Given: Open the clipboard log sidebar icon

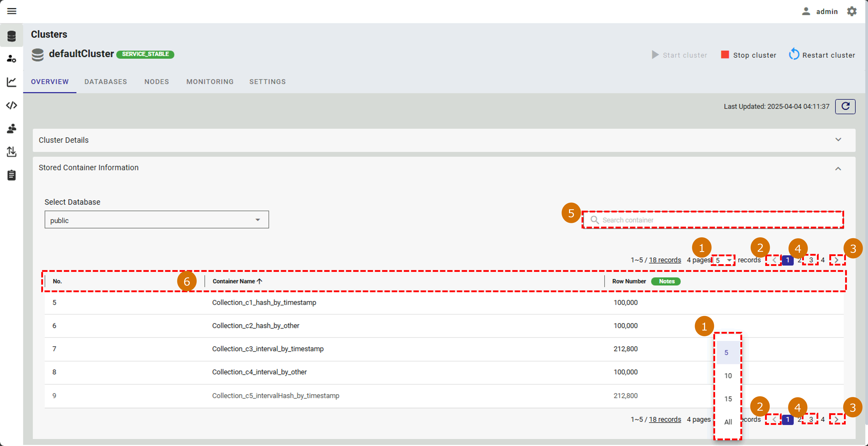Looking at the screenshot, I should tap(11, 175).
